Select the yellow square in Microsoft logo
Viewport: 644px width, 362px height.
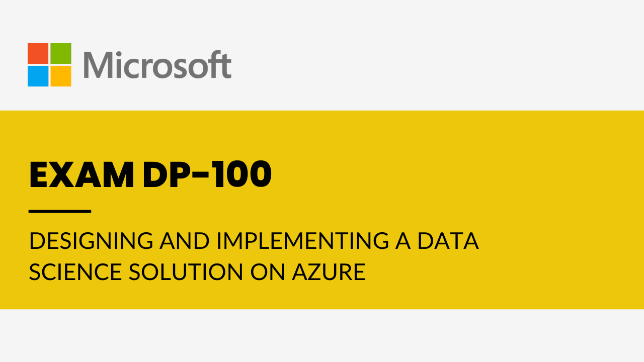coord(61,76)
